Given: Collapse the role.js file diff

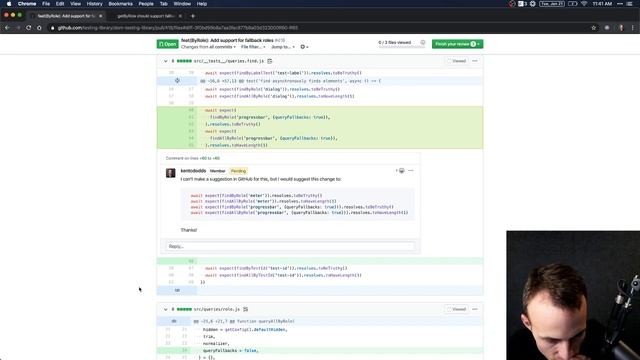Looking at the screenshot, I should click(165, 309).
